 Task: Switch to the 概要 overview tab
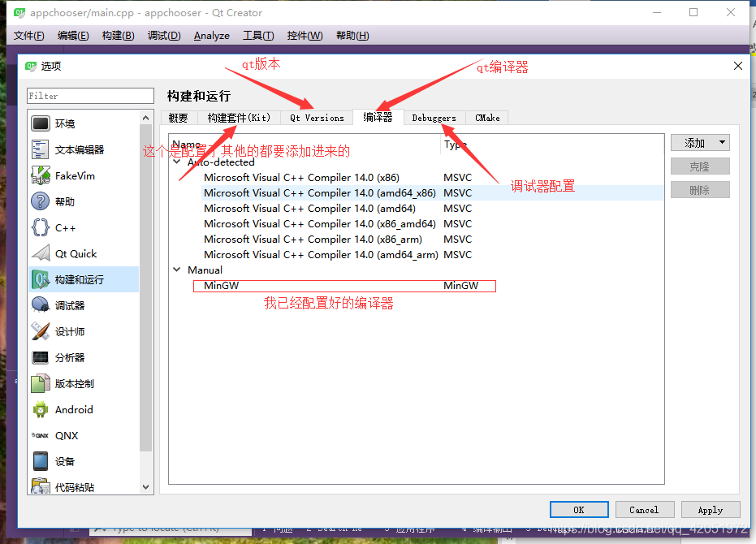[179, 119]
